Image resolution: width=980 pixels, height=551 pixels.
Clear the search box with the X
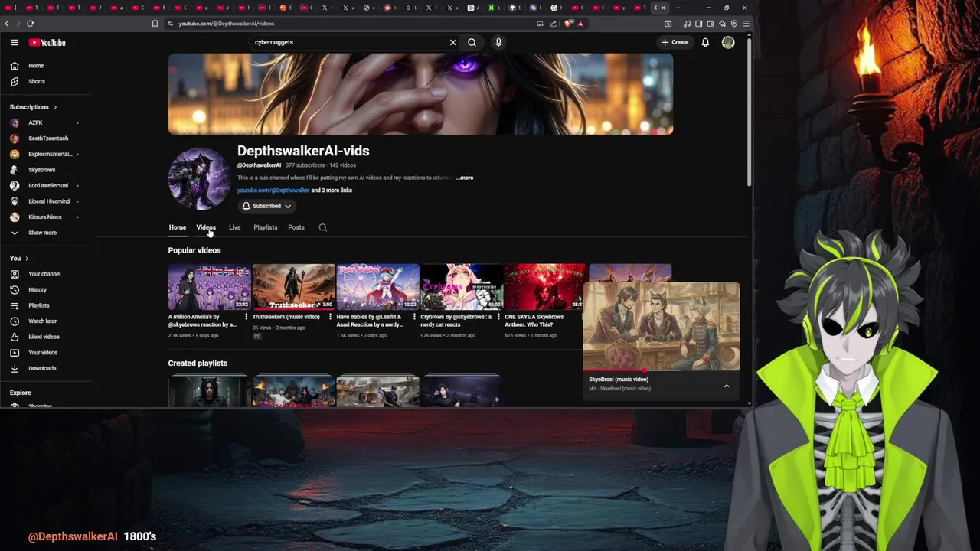[452, 42]
